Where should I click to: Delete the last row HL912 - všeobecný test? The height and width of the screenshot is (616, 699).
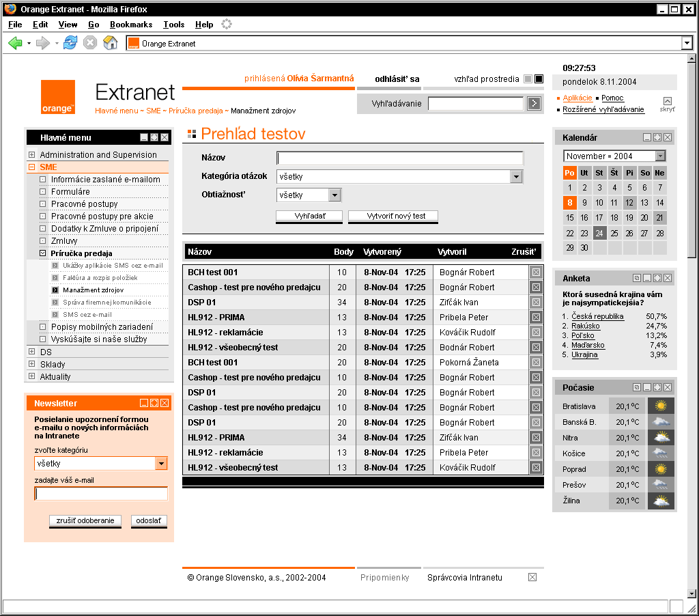click(537, 468)
